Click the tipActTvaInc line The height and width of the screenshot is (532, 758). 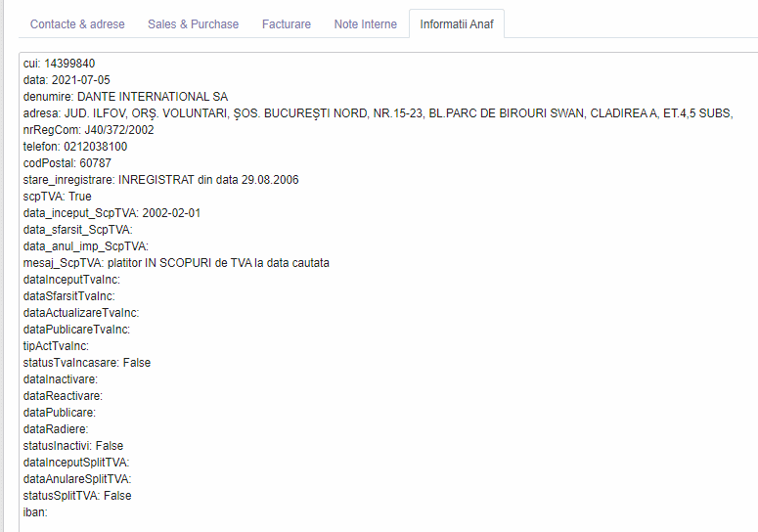(x=56, y=346)
